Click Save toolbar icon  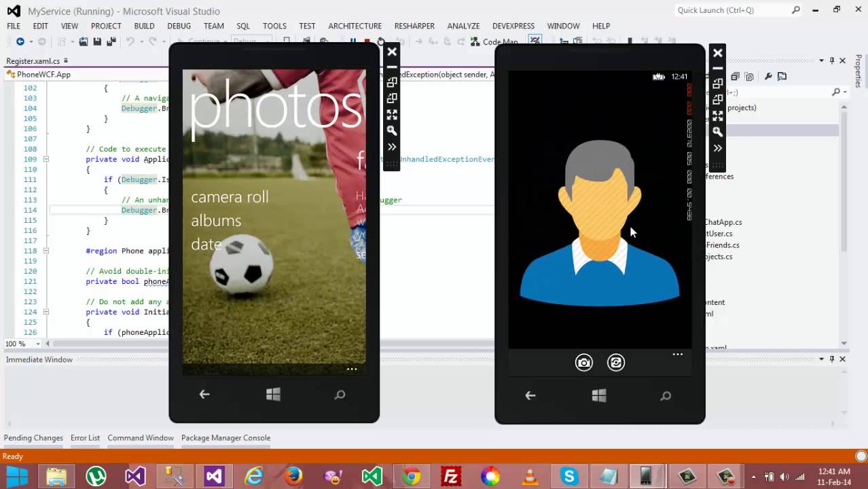(x=97, y=41)
